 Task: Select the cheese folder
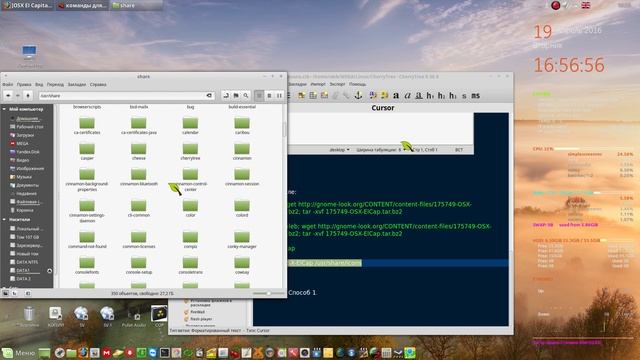click(x=139, y=152)
